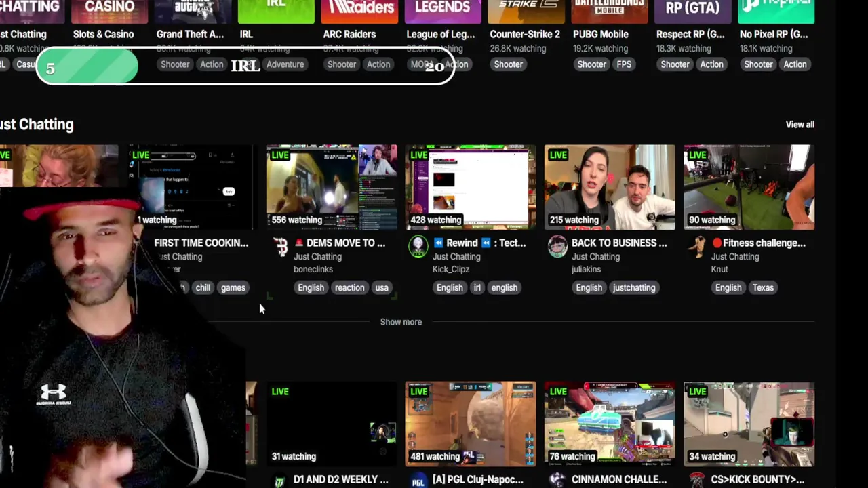This screenshot has width=868, height=488.
Task: Open the No Pixel RP category title
Action: (773, 34)
